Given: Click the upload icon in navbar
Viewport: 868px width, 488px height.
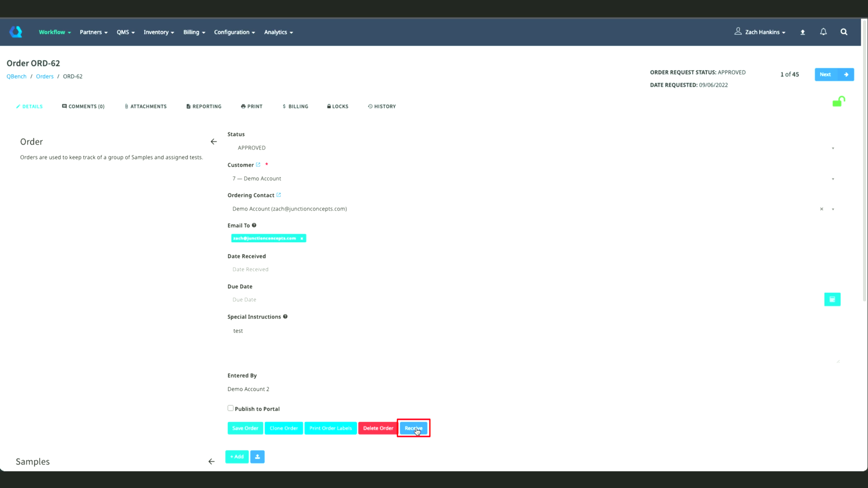Looking at the screenshot, I should tap(802, 32).
